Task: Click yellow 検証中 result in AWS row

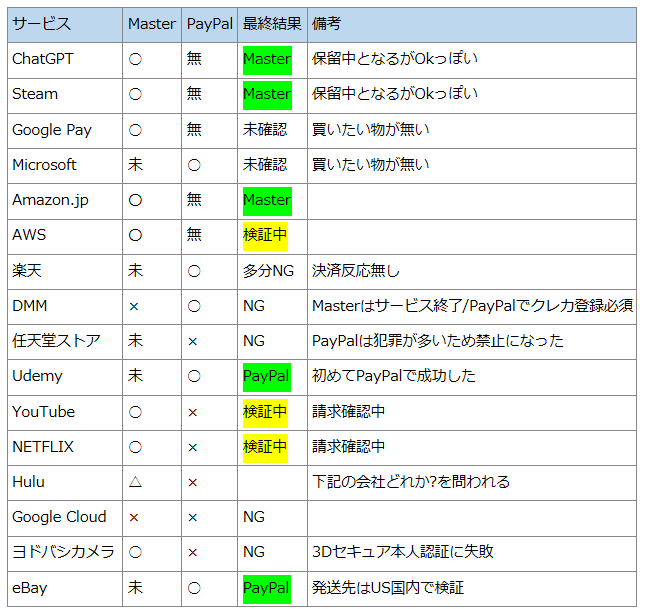Action: click(265, 235)
